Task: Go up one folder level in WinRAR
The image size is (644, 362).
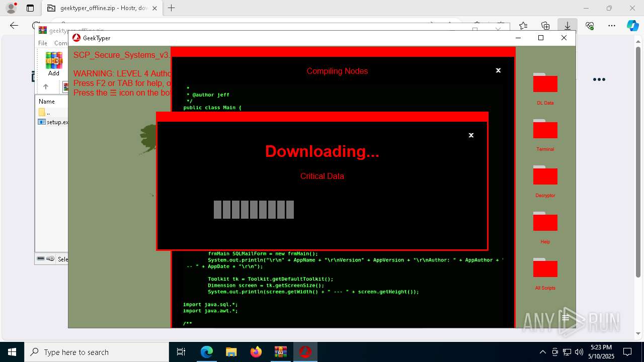Action: coord(45,86)
